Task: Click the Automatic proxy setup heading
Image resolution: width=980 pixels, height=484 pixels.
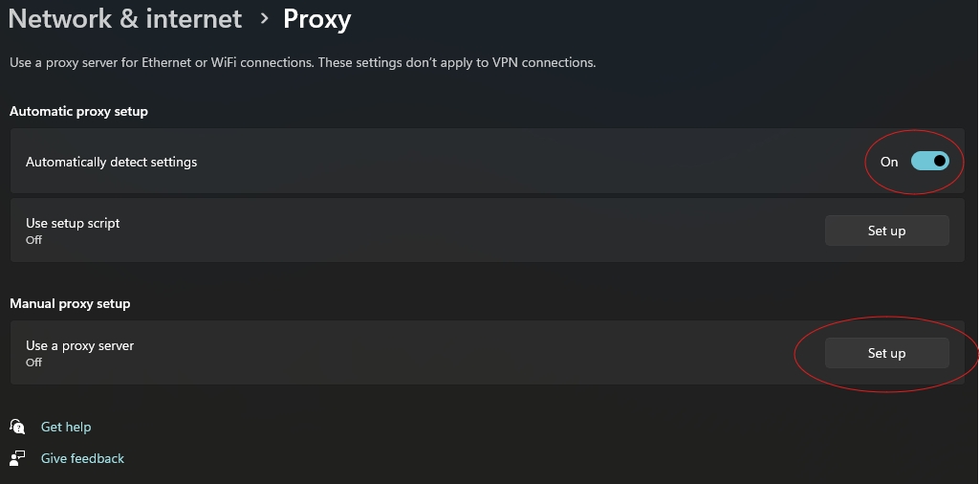Action: (78, 111)
